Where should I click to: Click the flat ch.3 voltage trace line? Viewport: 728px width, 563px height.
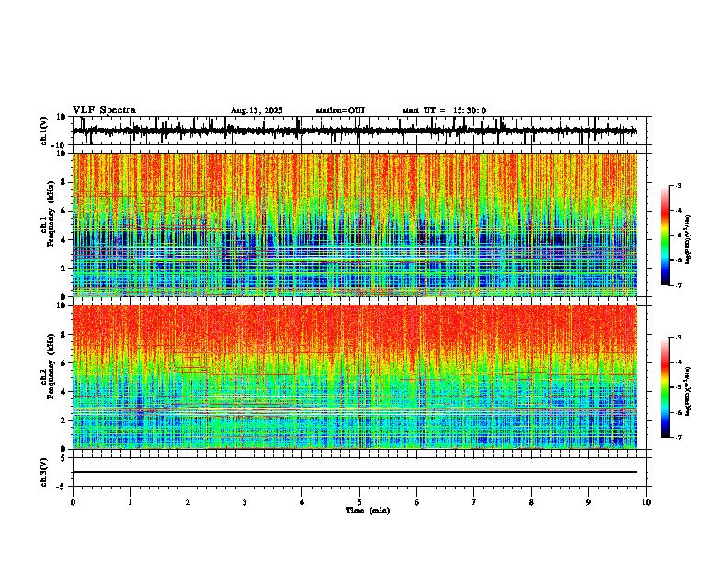(354, 472)
